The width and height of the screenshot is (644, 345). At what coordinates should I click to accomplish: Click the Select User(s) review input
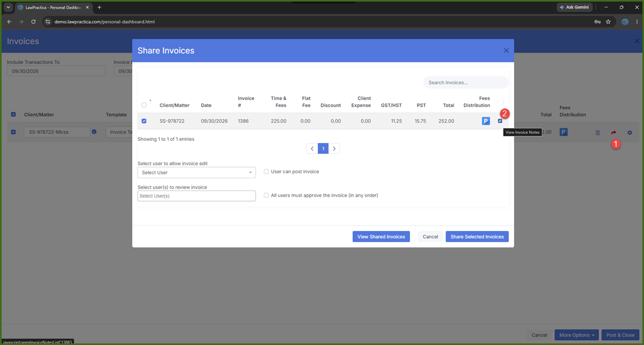(x=197, y=196)
